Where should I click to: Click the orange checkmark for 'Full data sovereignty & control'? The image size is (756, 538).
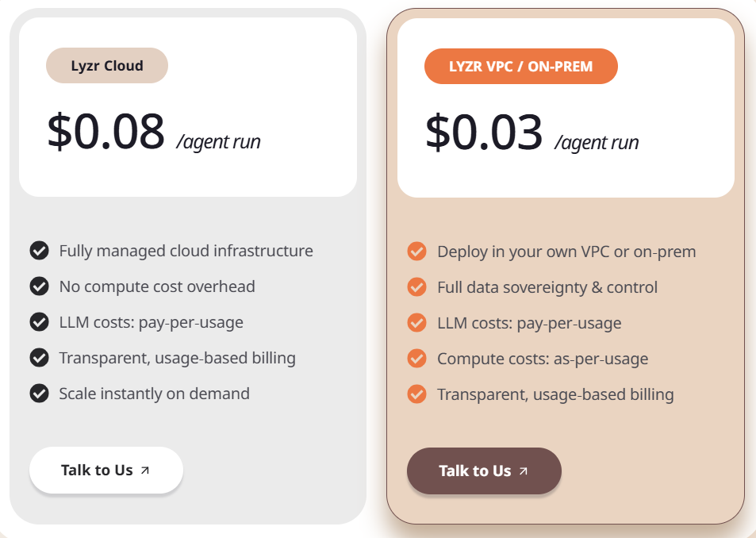(416, 286)
